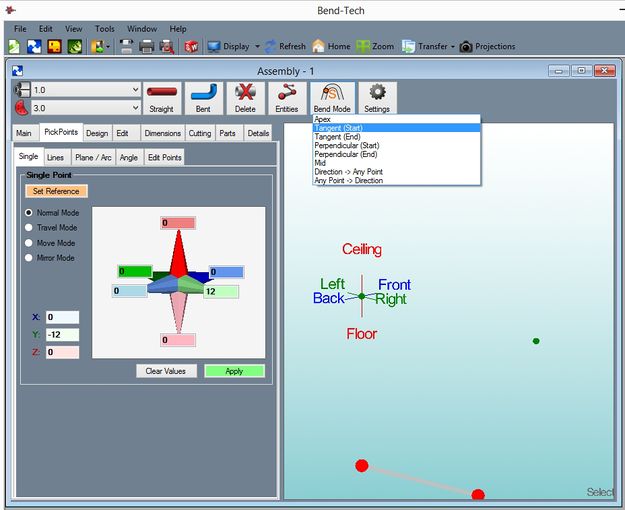Open the 3.0 radius dropdown
Screen dimensions: 625x510
(x=135, y=107)
